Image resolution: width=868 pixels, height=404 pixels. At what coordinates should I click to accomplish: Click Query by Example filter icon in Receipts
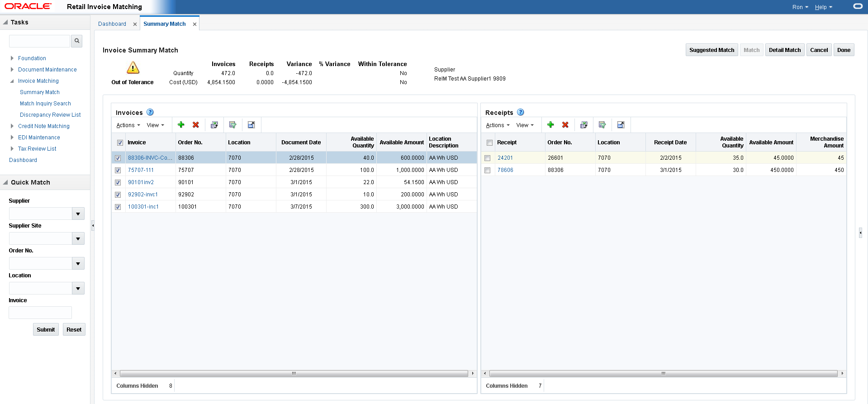602,125
